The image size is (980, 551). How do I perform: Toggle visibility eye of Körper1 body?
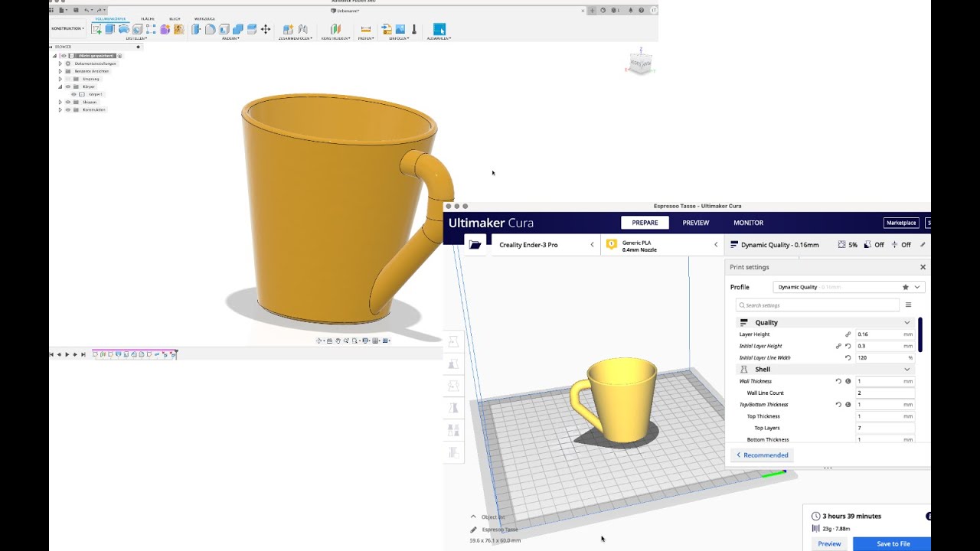(73, 94)
